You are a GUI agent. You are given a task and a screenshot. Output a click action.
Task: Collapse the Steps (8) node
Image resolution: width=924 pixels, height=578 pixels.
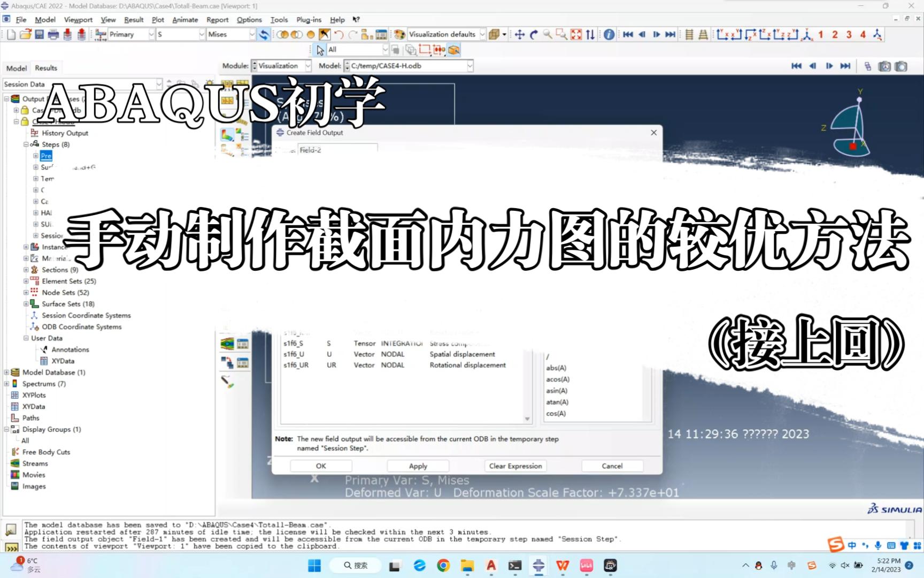26,144
